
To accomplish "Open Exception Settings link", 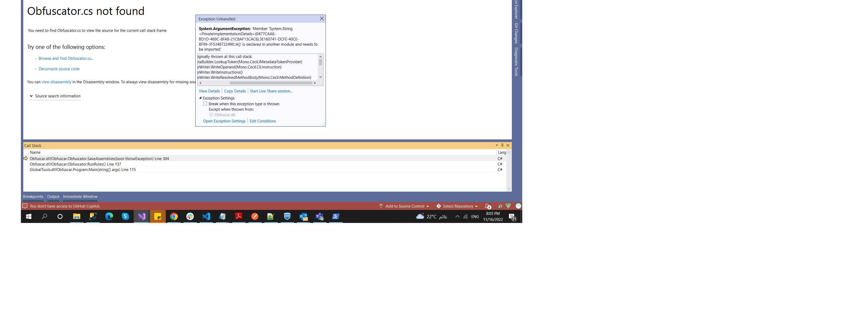I will tap(224, 121).
